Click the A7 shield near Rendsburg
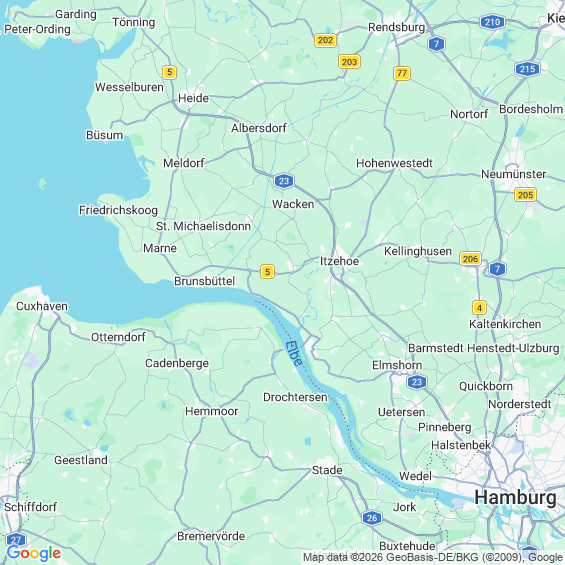Viewport: 565px width, 565px height. tap(437, 44)
